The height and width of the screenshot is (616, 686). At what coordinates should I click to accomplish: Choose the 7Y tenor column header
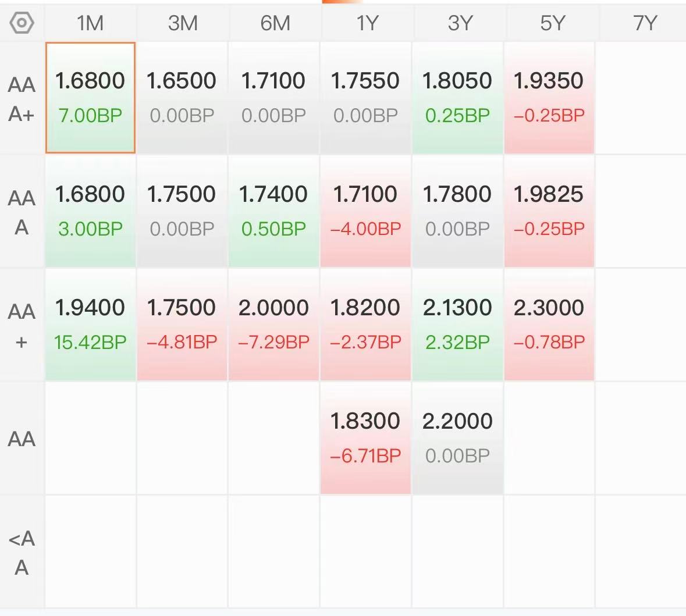click(x=644, y=23)
